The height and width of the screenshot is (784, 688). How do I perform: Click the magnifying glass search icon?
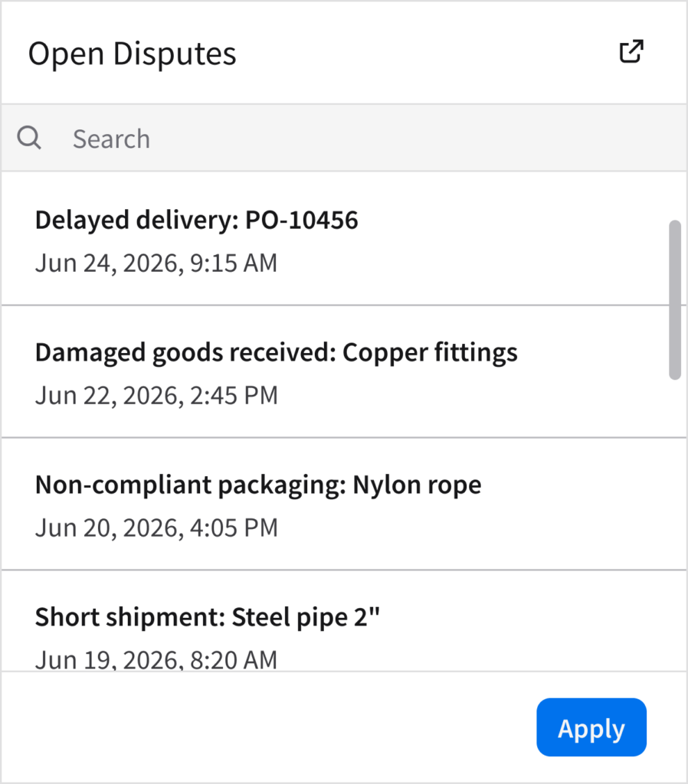click(29, 139)
